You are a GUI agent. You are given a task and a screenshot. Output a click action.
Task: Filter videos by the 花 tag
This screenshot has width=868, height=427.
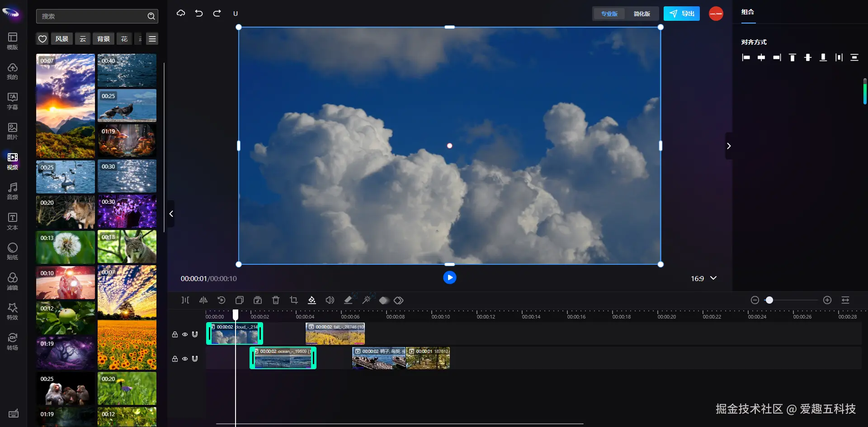[x=124, y=39]
